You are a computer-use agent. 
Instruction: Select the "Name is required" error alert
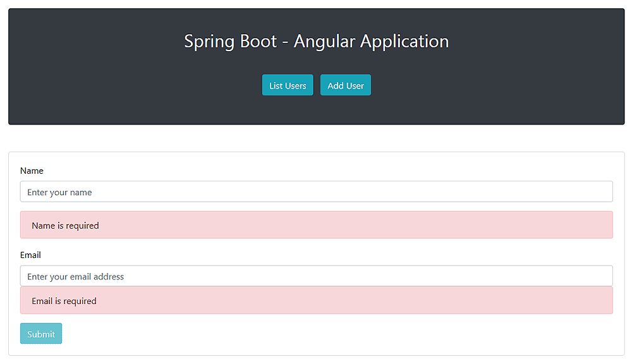[316, 225]
